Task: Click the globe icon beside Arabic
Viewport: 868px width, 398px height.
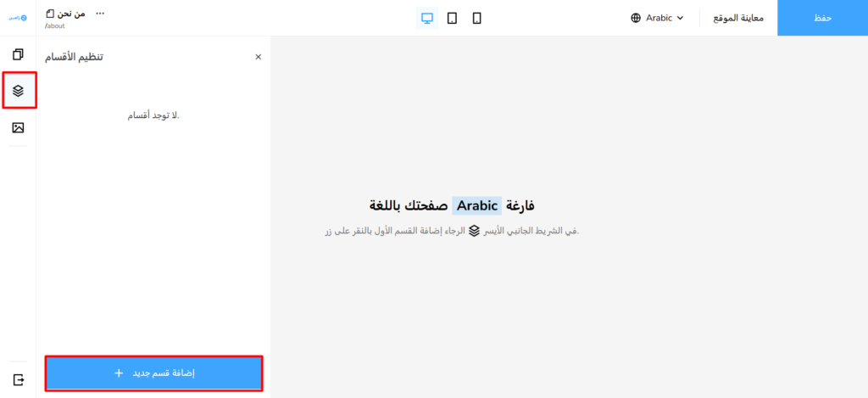Action: [x=636, y=18]
